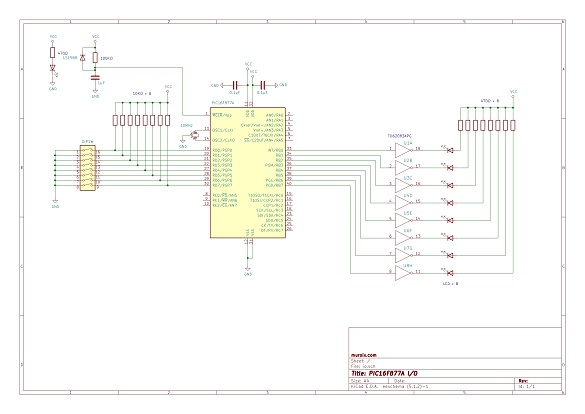Viewport: 585px width, 414px height.
Task: Click the left 0.1uF decoupling capacitor
Action: click(235, 85)
